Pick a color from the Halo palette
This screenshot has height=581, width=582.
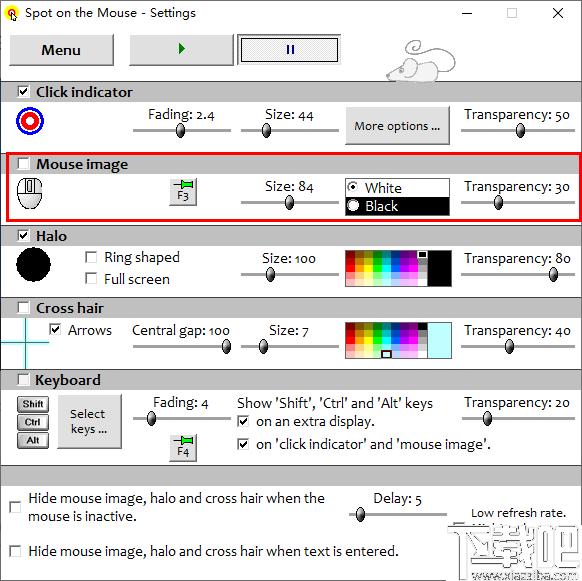pos(386,268)
